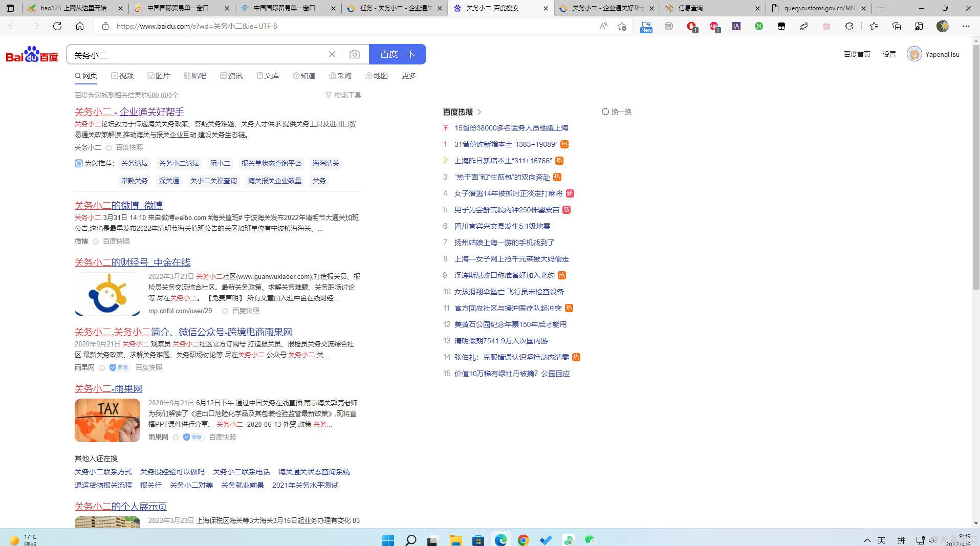Click the weather widget in taskbar

coord(23,540)
